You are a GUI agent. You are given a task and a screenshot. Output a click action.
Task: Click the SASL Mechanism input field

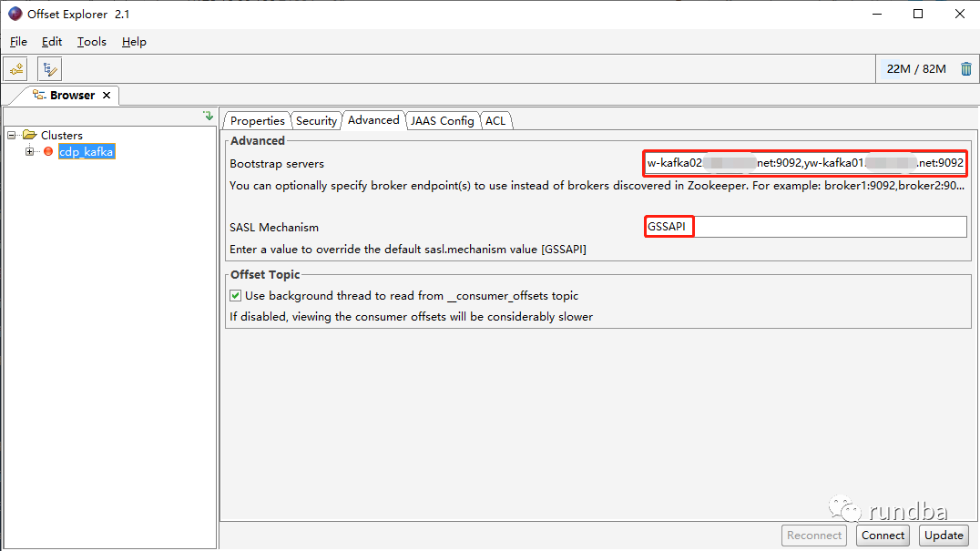[806, 227]
